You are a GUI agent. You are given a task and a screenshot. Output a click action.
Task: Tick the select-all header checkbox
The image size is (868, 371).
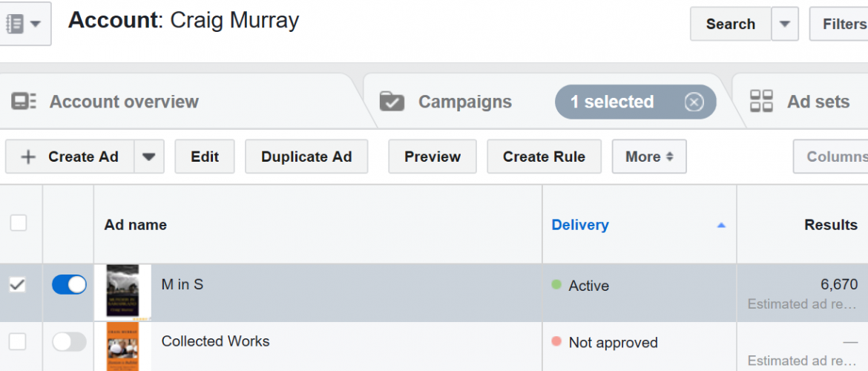tap(18, 223)
